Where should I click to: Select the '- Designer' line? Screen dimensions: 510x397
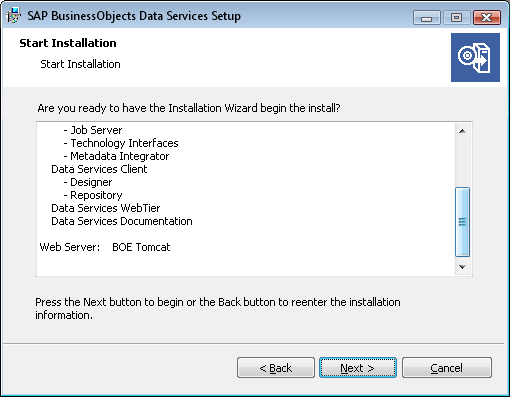click(x=88, y=182)
